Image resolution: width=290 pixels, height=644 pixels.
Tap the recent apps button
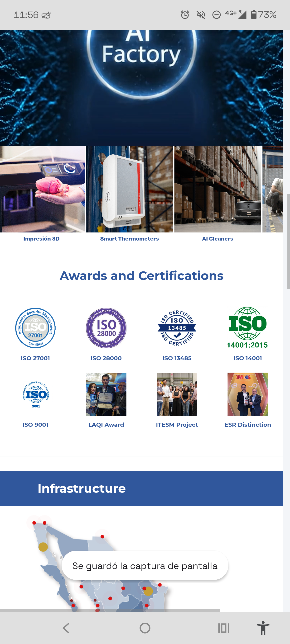point(224,628)
